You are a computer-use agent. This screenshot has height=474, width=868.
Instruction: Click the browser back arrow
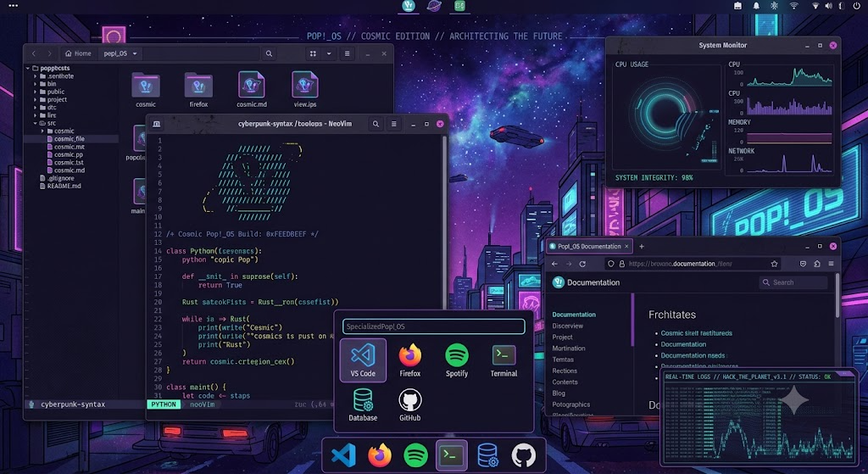[x=554, y=264]
